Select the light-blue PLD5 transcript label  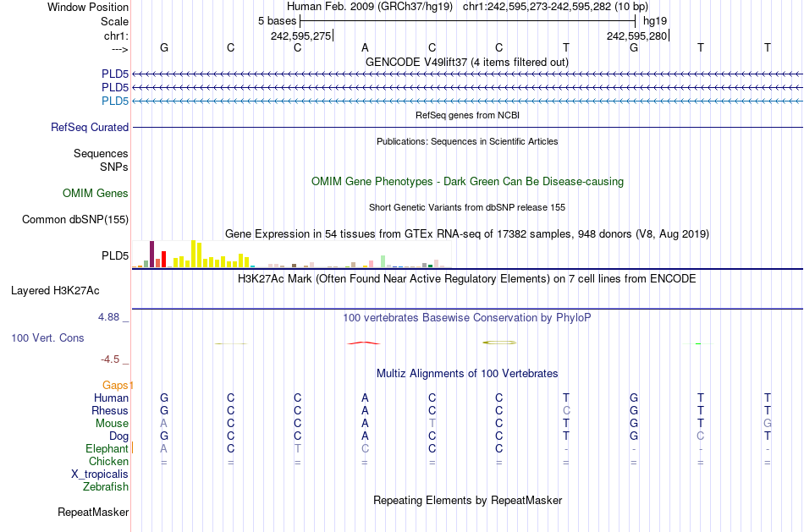coord(115,101)
